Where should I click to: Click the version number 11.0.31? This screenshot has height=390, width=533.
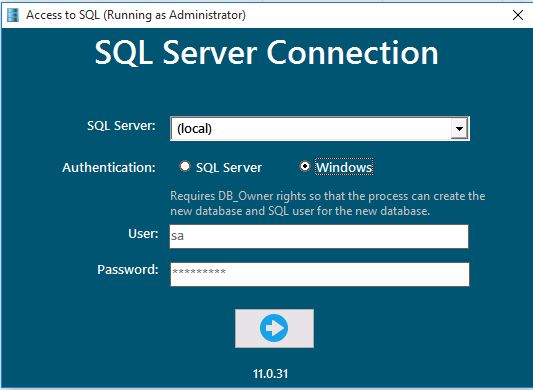coord(271,374)
